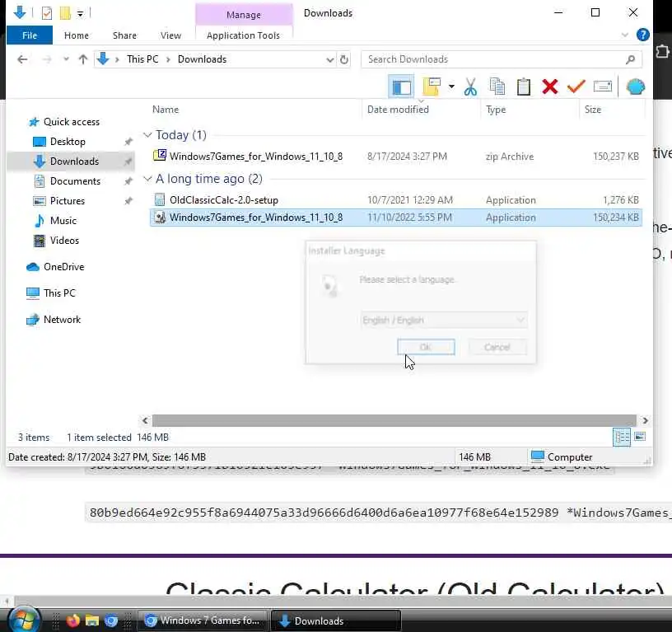Click the Up one level arrow
The width and height of the screenshot is (672, 632).
[x=82, y=59]
